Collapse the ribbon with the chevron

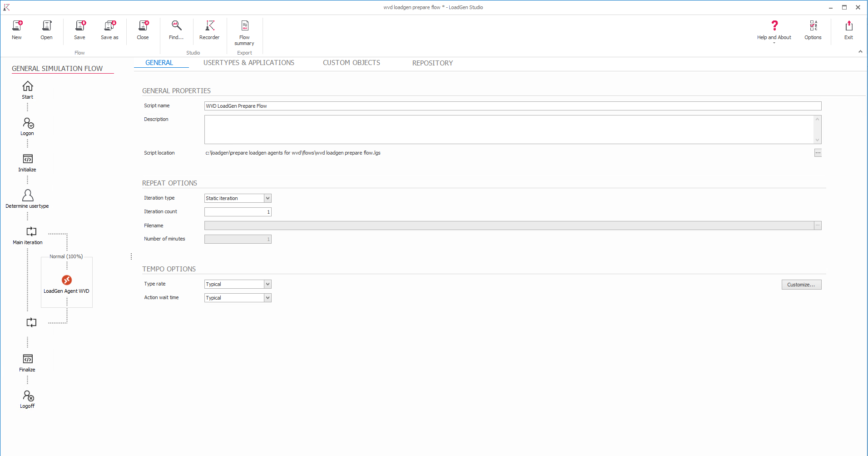pos(860,52)
